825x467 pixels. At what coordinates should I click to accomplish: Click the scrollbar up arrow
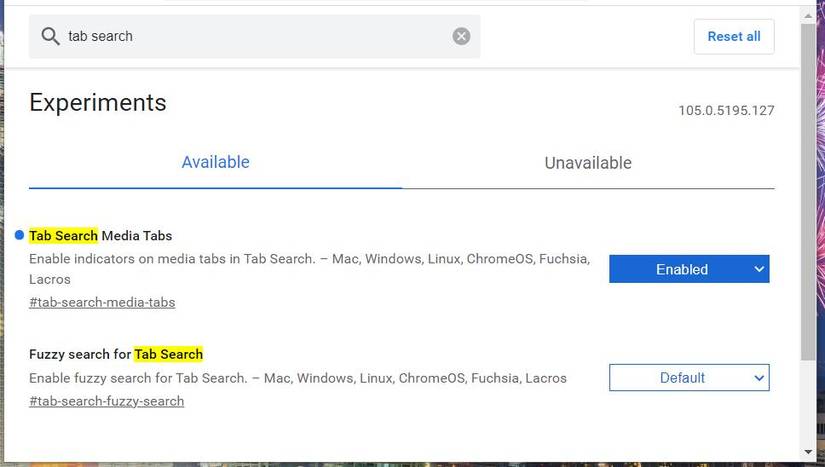click(808, 12)
